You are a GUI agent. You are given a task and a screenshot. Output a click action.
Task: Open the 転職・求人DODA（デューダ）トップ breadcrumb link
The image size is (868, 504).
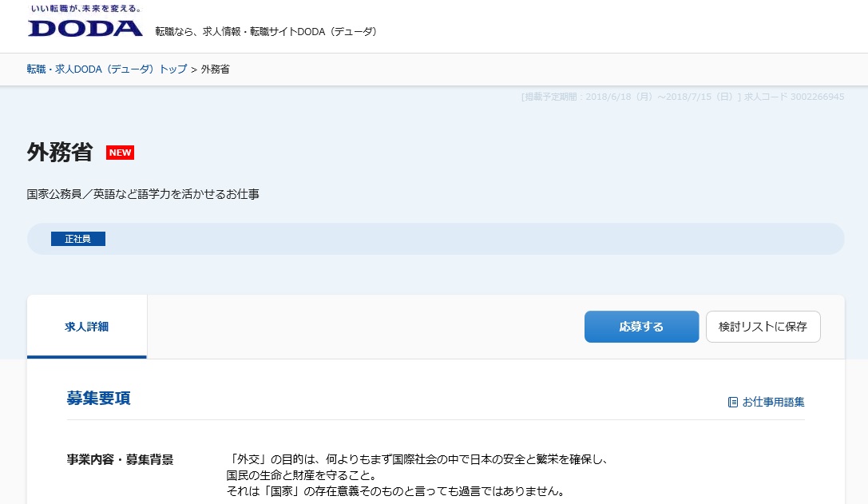[107, 69]
